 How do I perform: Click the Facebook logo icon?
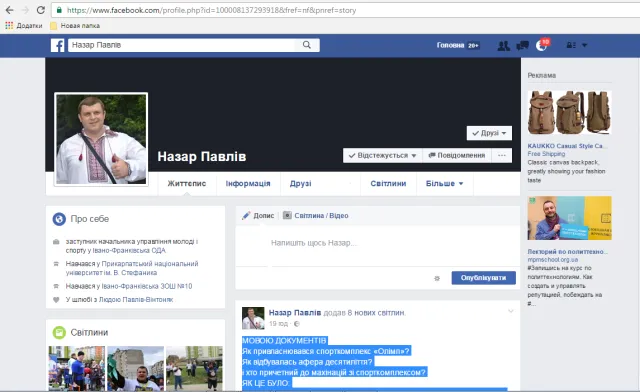point(58,45)
